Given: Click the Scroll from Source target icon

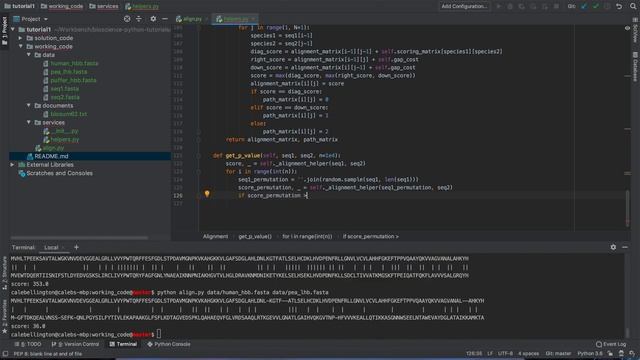Looking at the screenshot, I should 127,19.
